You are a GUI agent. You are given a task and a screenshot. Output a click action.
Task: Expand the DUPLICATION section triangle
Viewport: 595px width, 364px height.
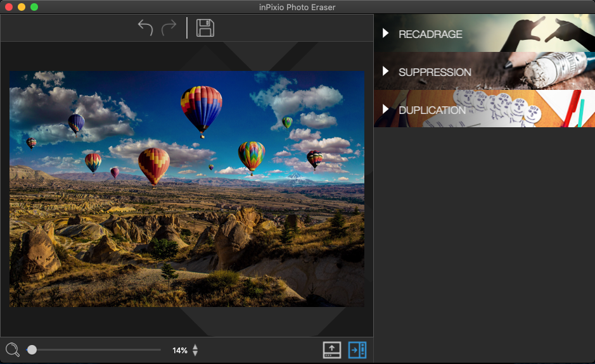pos(386,109)
